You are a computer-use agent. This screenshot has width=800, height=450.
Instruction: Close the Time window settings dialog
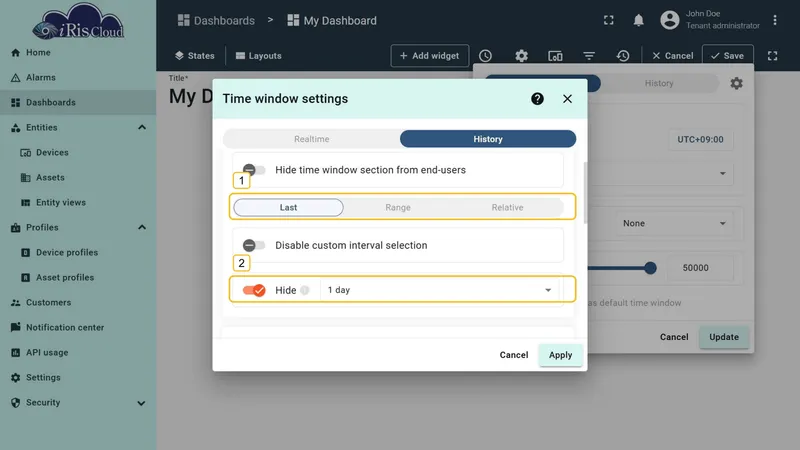567,98
